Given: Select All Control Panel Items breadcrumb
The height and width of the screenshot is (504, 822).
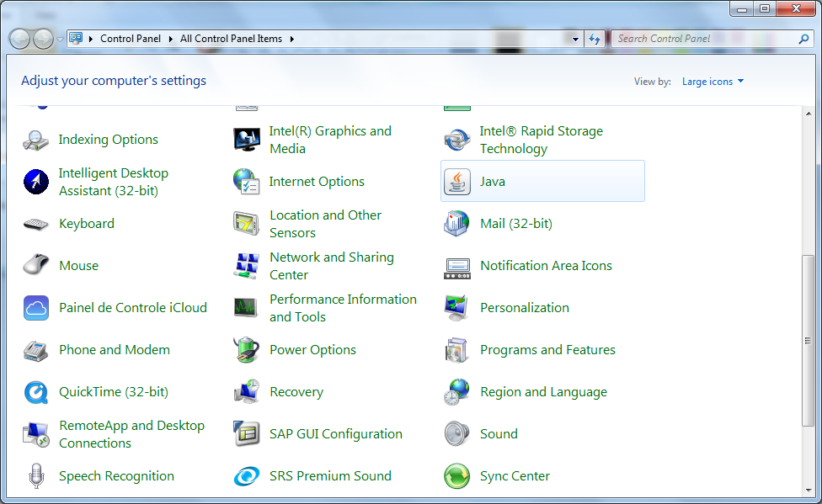Looking at the screenshot, I should (231, 39).
